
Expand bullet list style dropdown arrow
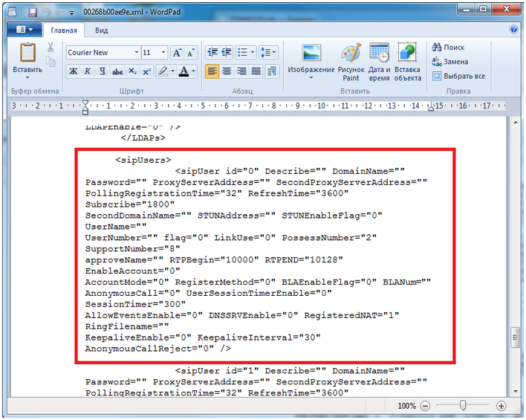coord(253,52)
